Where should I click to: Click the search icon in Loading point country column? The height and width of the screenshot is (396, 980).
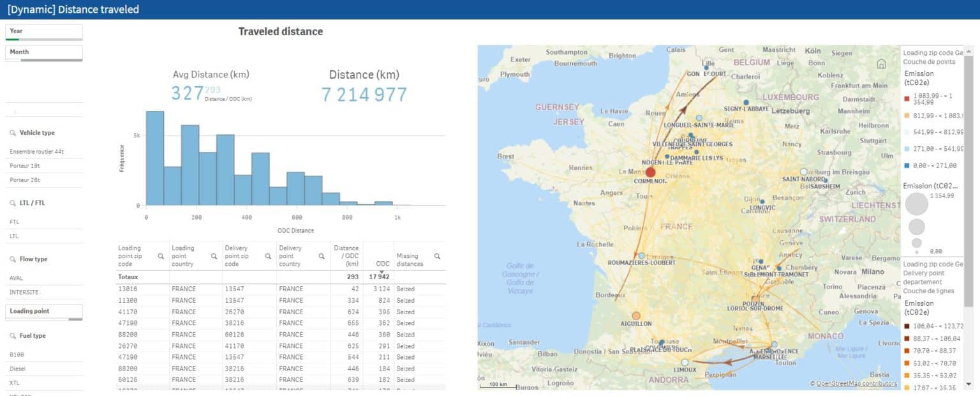pos(214,256)
